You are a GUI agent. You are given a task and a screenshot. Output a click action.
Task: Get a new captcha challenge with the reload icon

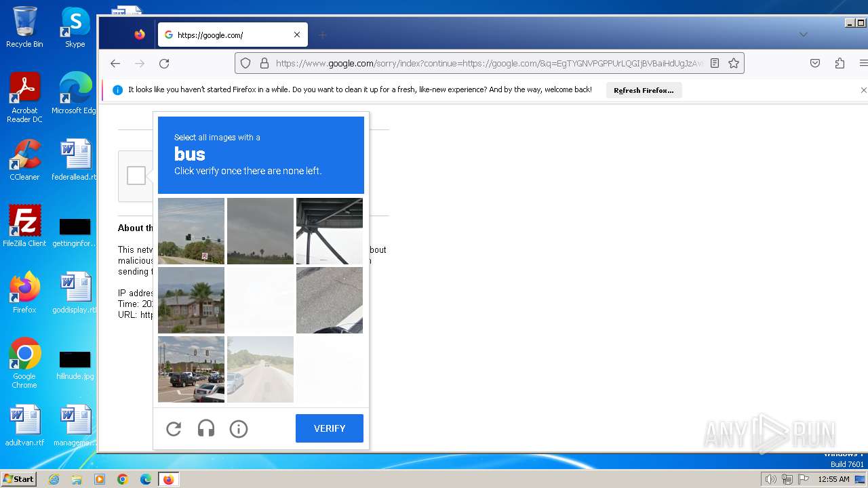pos(174,428)
